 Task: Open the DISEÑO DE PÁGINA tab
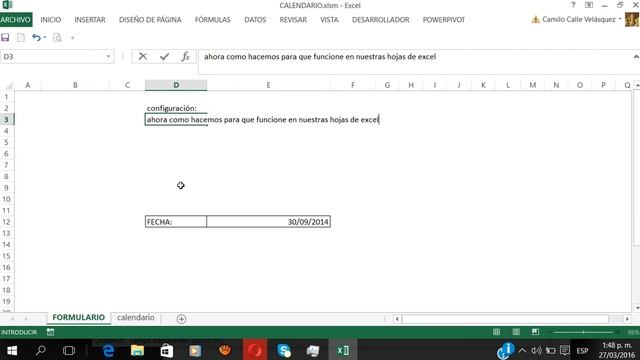150,20
